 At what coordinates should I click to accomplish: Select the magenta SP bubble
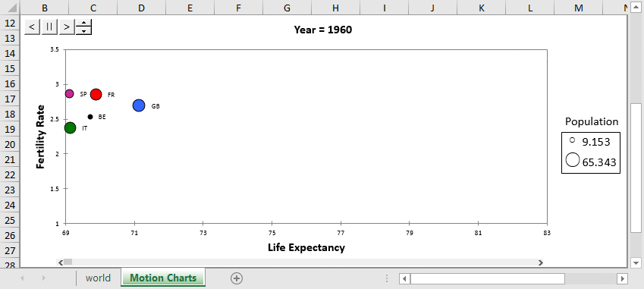tap(70, 93)
